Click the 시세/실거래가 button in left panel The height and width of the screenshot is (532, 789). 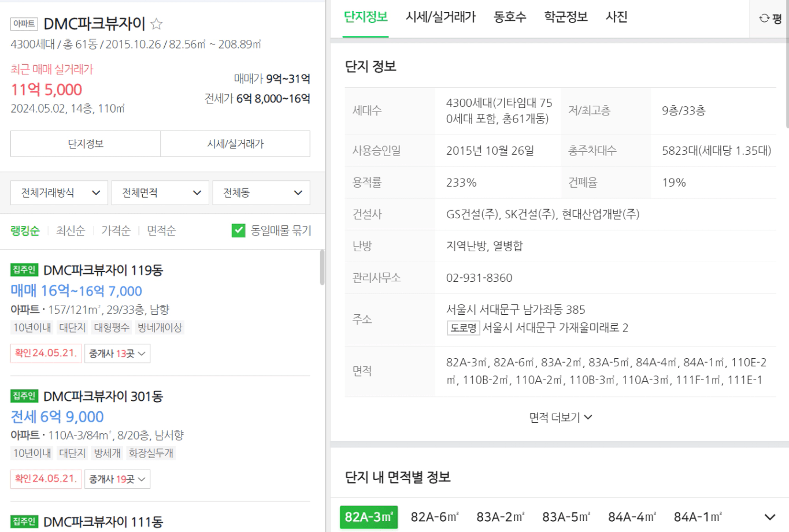tap(235, 144)
